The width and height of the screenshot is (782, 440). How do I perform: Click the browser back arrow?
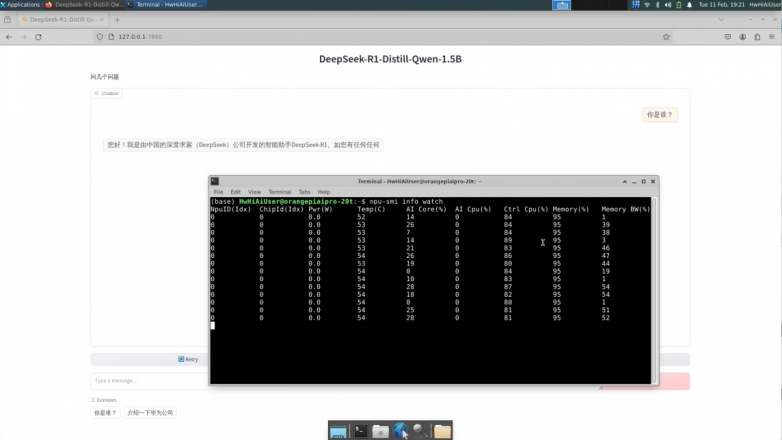point(9,37)
